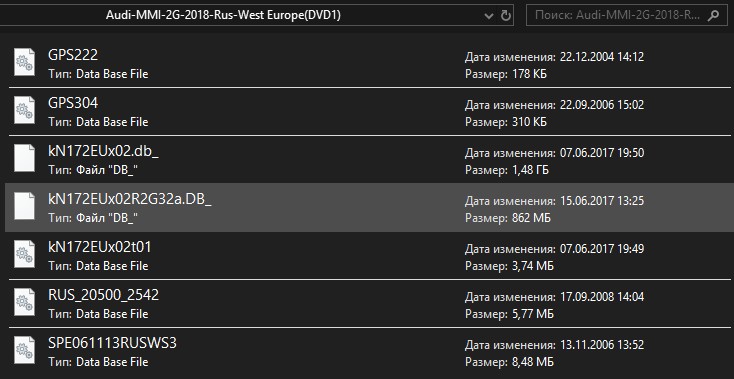Select the SPE061113RUSWS3 file name

tap(112, 343)
